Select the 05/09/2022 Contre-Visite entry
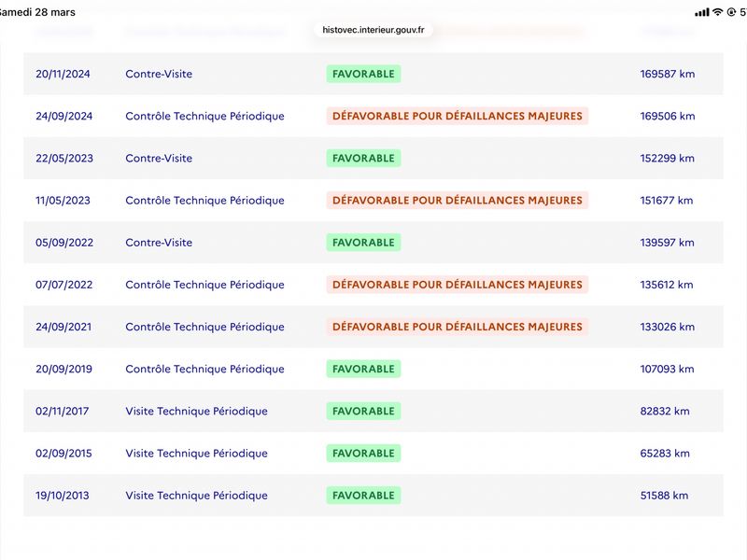747x560 pixels. point(373,243)
